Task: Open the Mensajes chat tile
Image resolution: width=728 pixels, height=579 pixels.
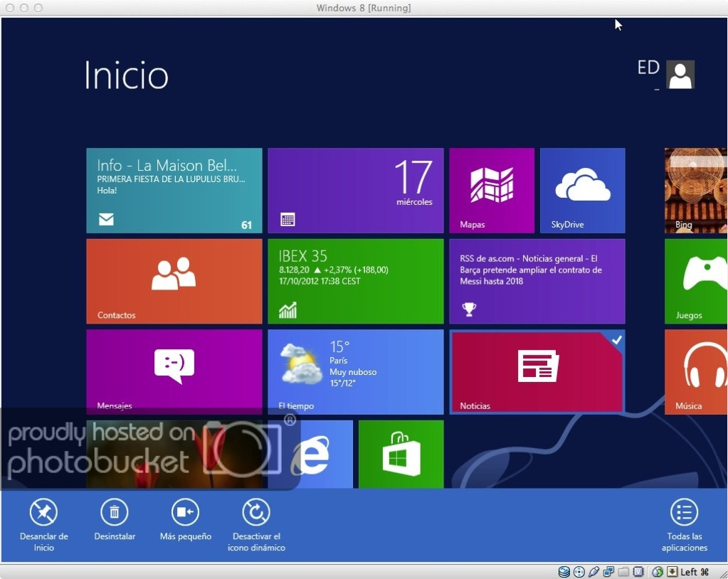Action: click(x=174, y=371)
